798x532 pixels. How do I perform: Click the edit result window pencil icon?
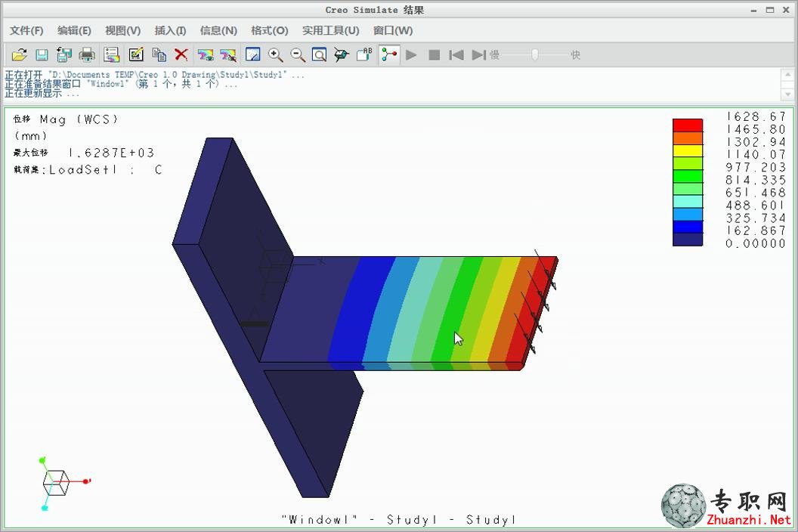point(136,54)
